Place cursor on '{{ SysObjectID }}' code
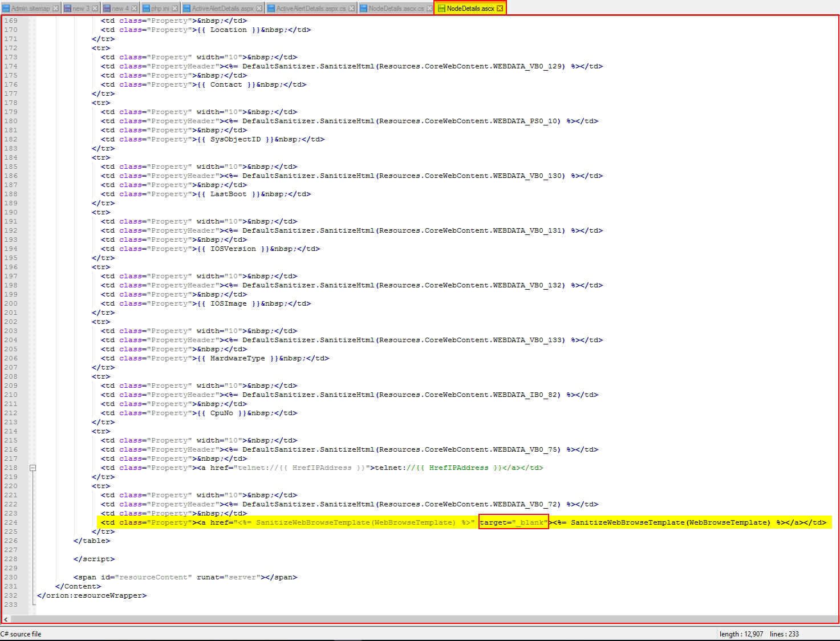This screenshot has width=840, height=641. click(x=236, y=139)
